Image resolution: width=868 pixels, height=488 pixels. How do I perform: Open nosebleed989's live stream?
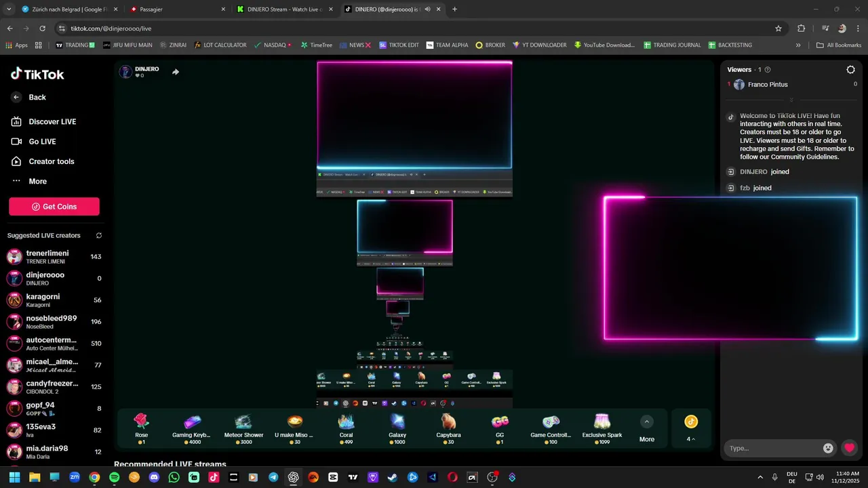[54, 322]
